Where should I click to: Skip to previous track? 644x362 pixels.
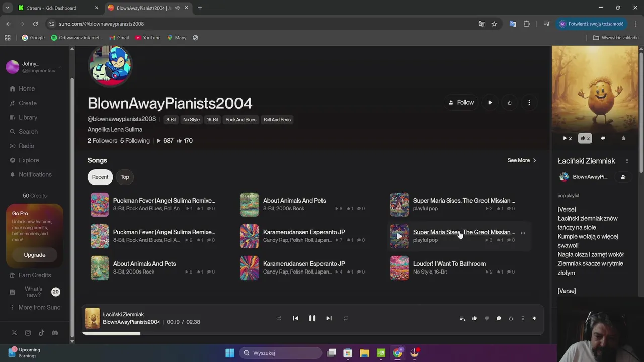click(296, 318)
